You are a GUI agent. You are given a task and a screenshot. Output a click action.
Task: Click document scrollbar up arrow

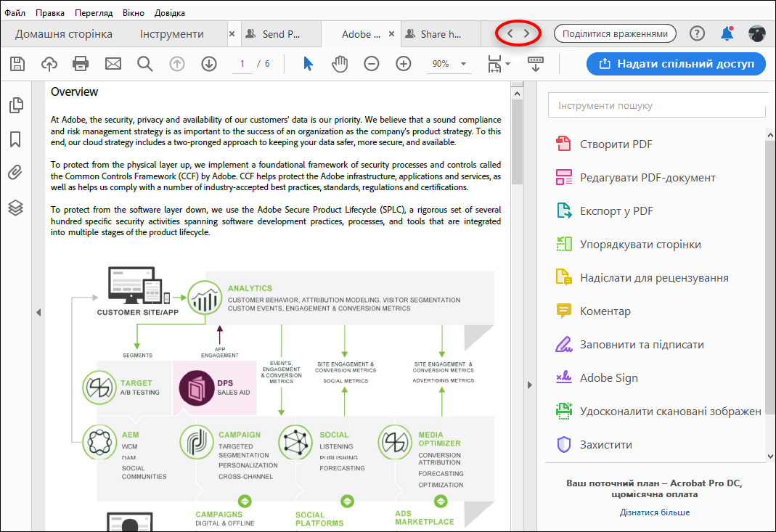coord(517,94)
